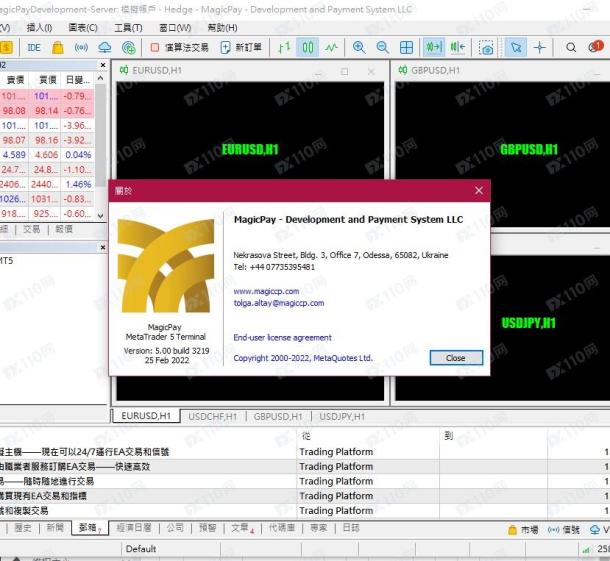Toggle chart auto scroll
The height and width of the screenshot is (561, 610).
point(434,47)
